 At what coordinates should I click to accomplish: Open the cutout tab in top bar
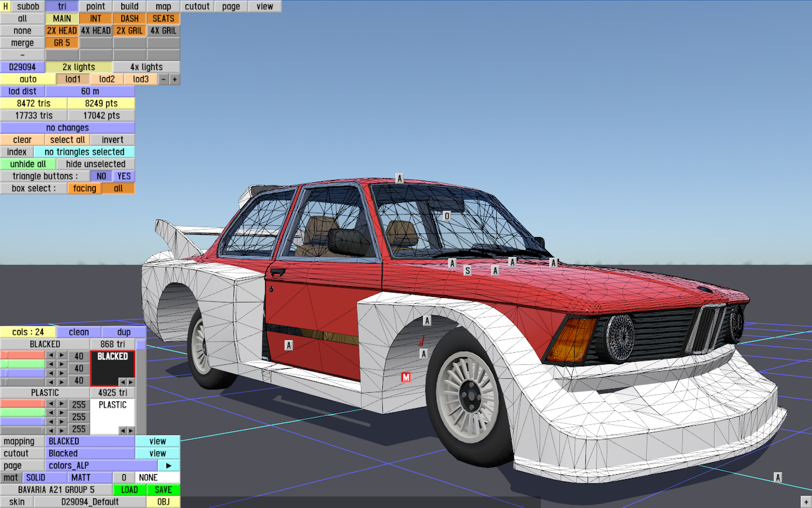pyautogui.click(x=197, y=6)
